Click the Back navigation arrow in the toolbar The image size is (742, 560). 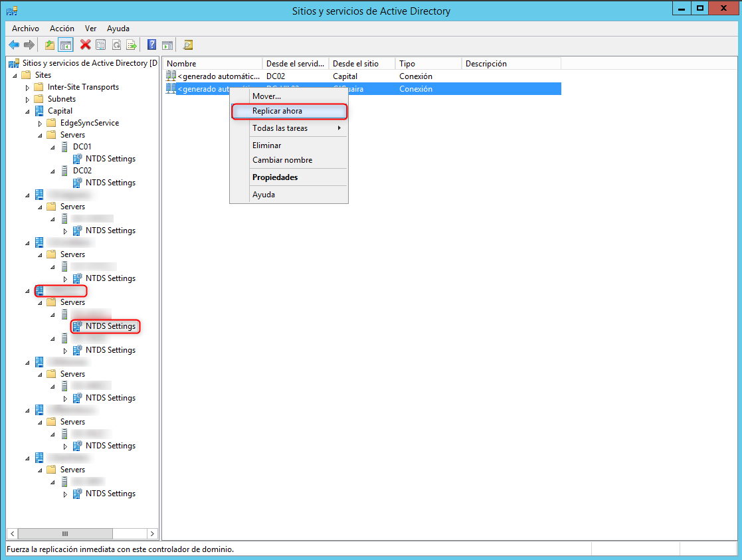15,45
